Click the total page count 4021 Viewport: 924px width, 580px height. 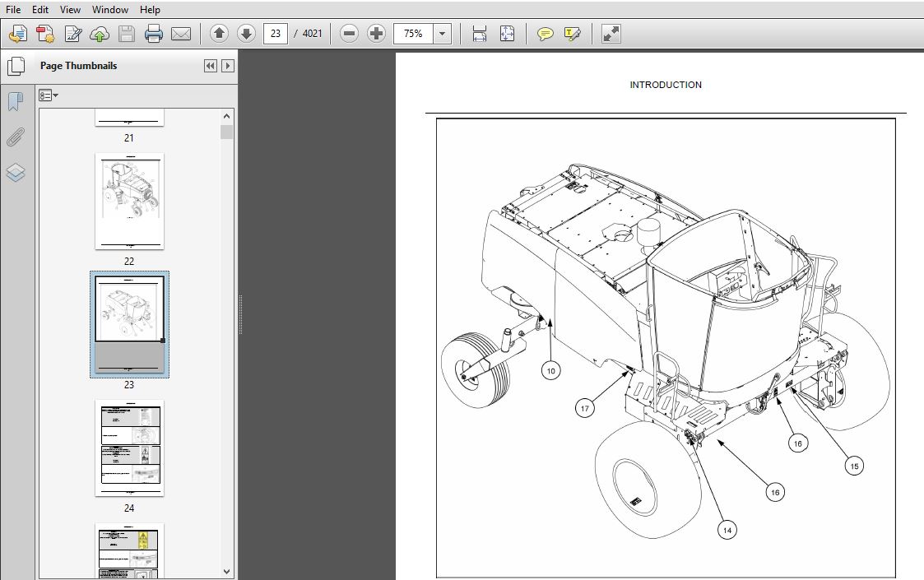313,34
